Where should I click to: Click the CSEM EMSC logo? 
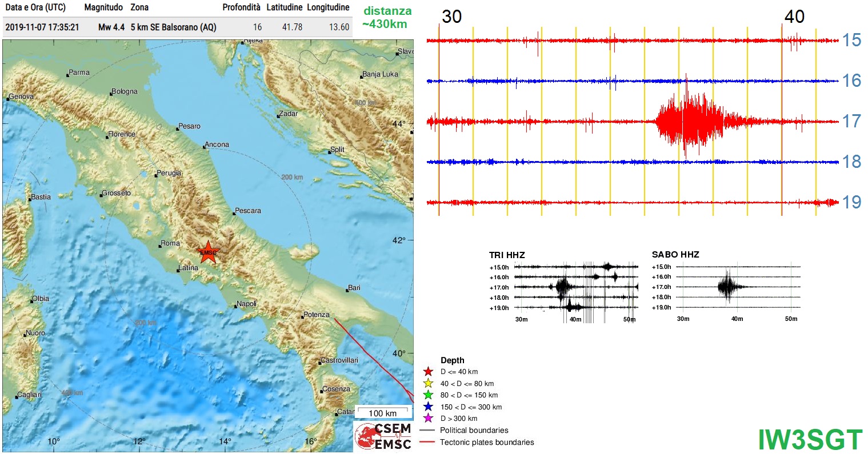coord(383,436)
